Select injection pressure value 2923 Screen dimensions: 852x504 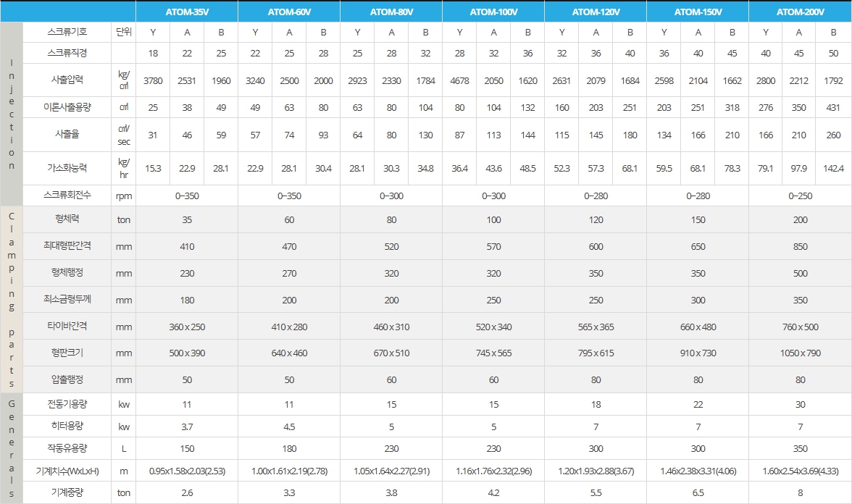click(358, 80)
